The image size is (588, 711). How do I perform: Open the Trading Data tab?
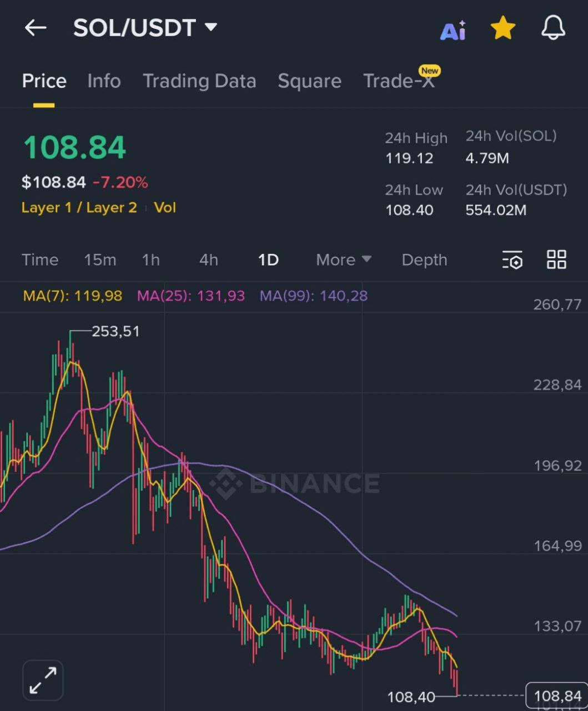point(199,81)
